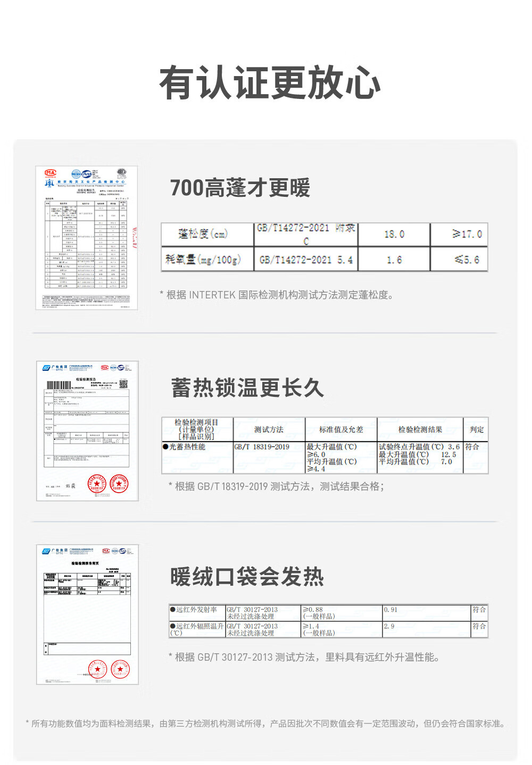Click the right red stamp on the far-infrared report
Screen dimensions: 532x765
(120, 669)
